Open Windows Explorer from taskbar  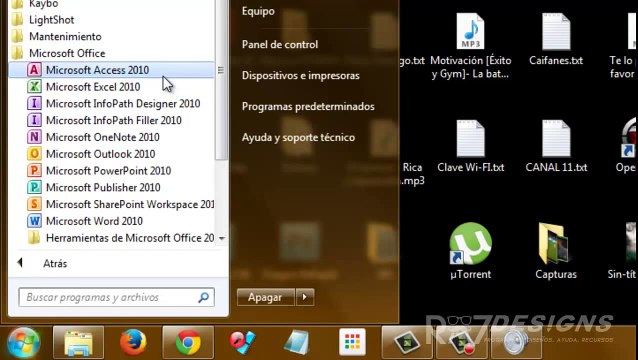click(78, 343)
